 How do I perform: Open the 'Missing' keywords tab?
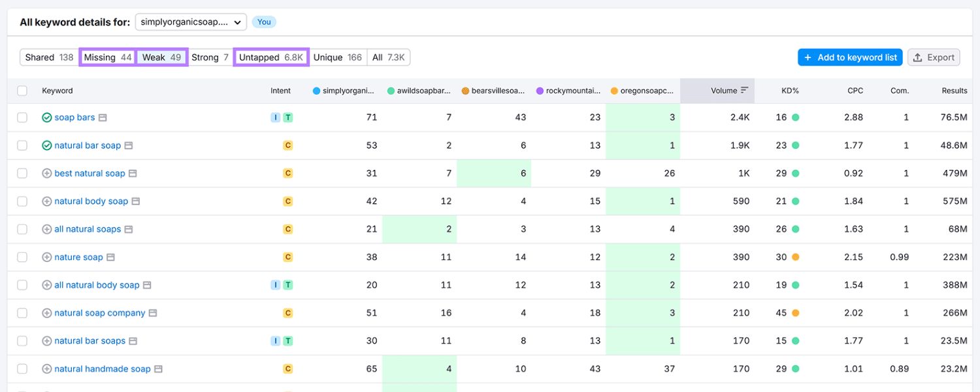pyautogui.click(x=106, y=57)
